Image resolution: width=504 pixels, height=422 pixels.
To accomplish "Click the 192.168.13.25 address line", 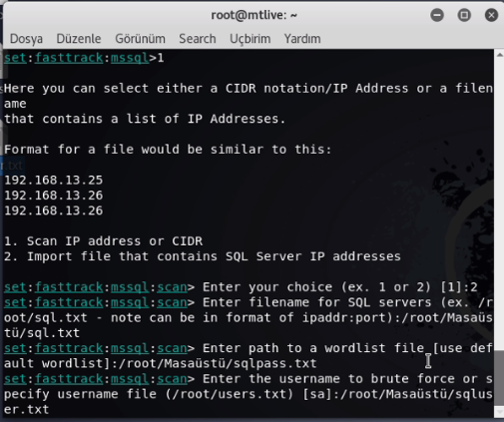I will (54, 180).
